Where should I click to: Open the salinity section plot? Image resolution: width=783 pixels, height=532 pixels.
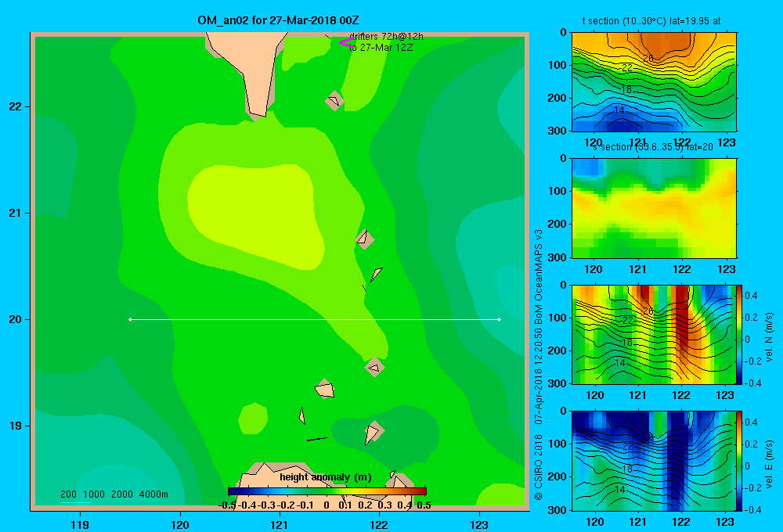pos(654,208)
